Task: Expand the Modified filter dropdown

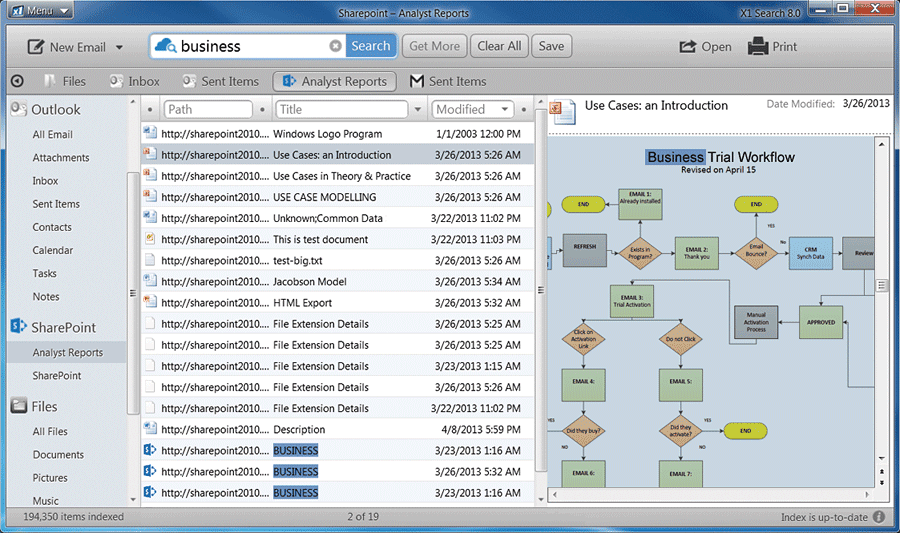Action: point(504,109)
